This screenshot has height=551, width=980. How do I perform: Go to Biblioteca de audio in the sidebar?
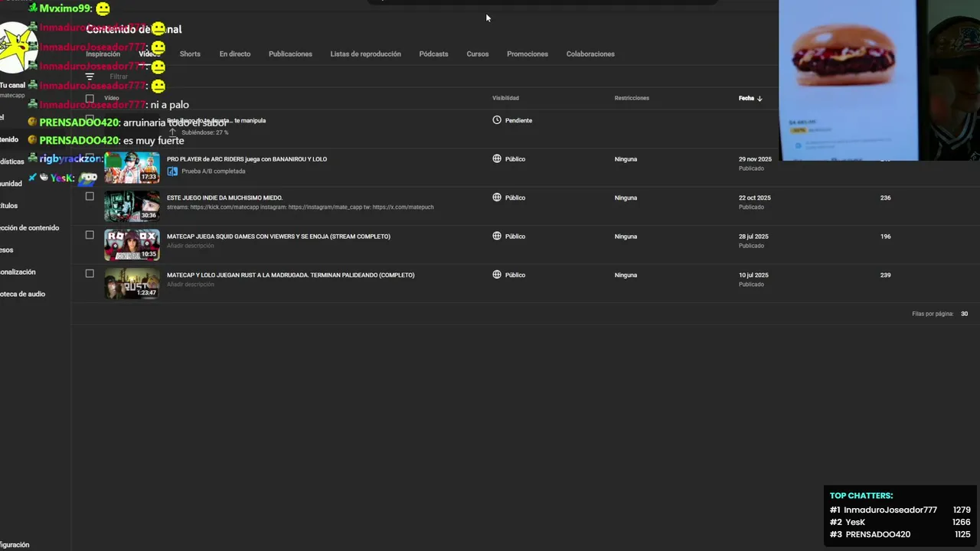click(x=23, y=294)
